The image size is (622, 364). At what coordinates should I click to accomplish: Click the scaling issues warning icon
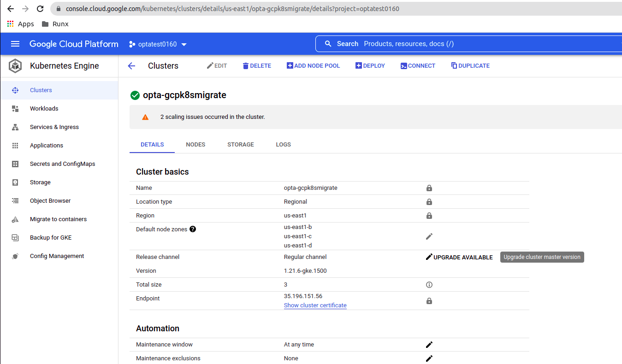tap(145, 117)
